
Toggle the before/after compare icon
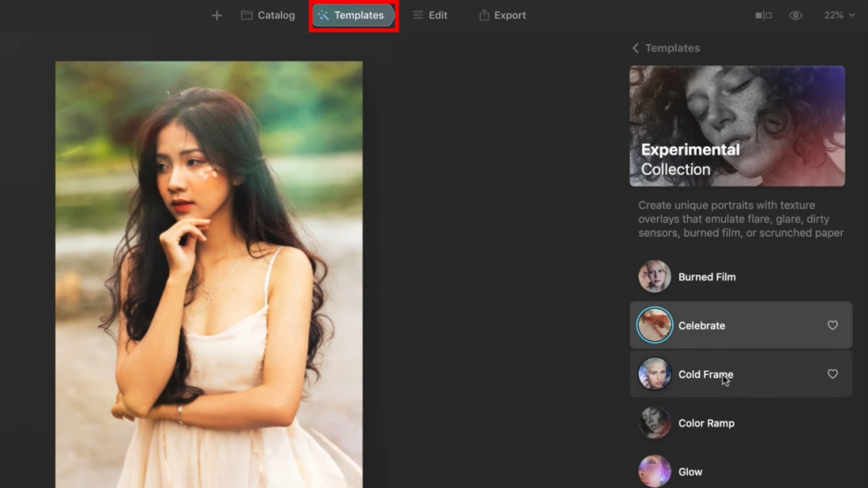pyautogui.click(x=763, y=15)
